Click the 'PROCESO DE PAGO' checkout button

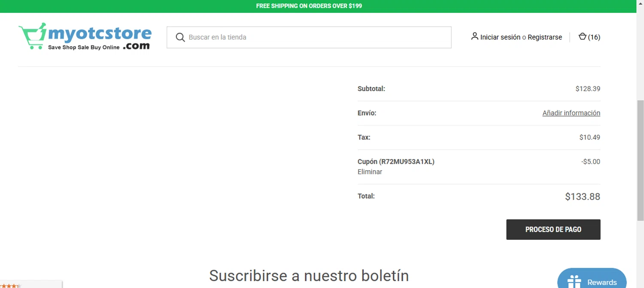(x=553, y=230)
